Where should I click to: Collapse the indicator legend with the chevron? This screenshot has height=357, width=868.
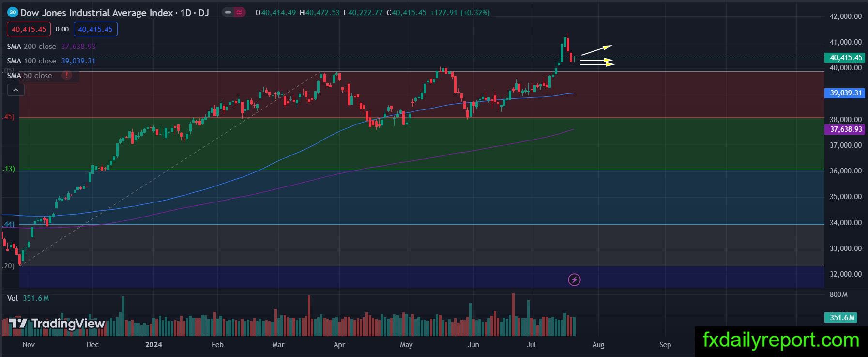pyautogui.click(x=15, y=90)
